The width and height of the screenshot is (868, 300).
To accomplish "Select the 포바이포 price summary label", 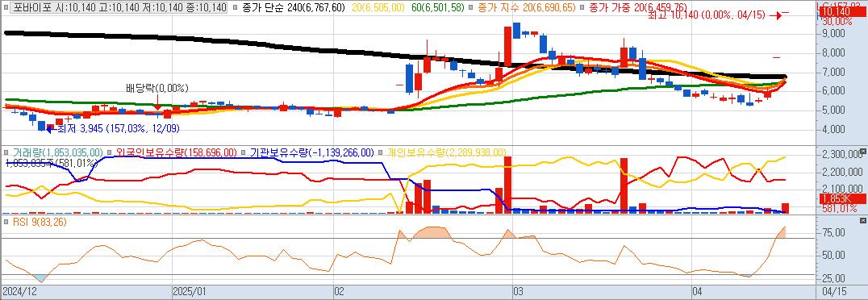I will point(119,8).
